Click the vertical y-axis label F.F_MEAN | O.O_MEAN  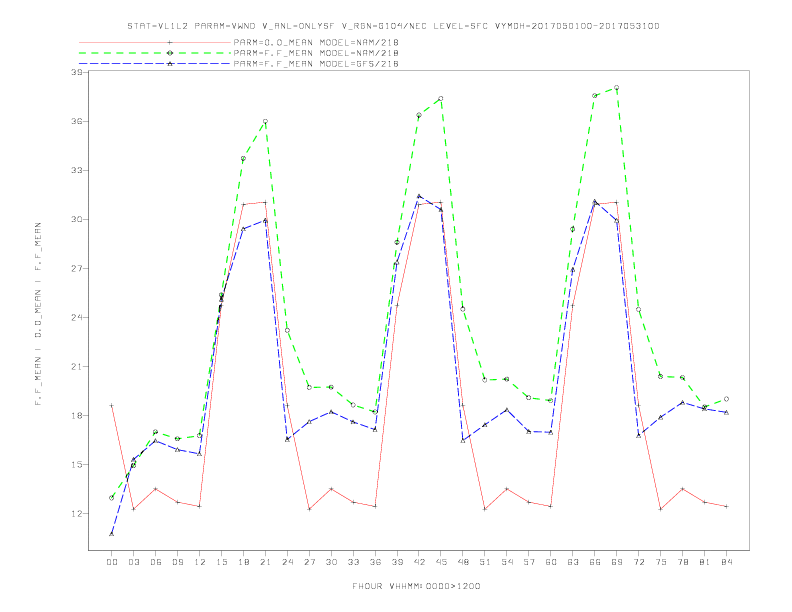point(38,314)
